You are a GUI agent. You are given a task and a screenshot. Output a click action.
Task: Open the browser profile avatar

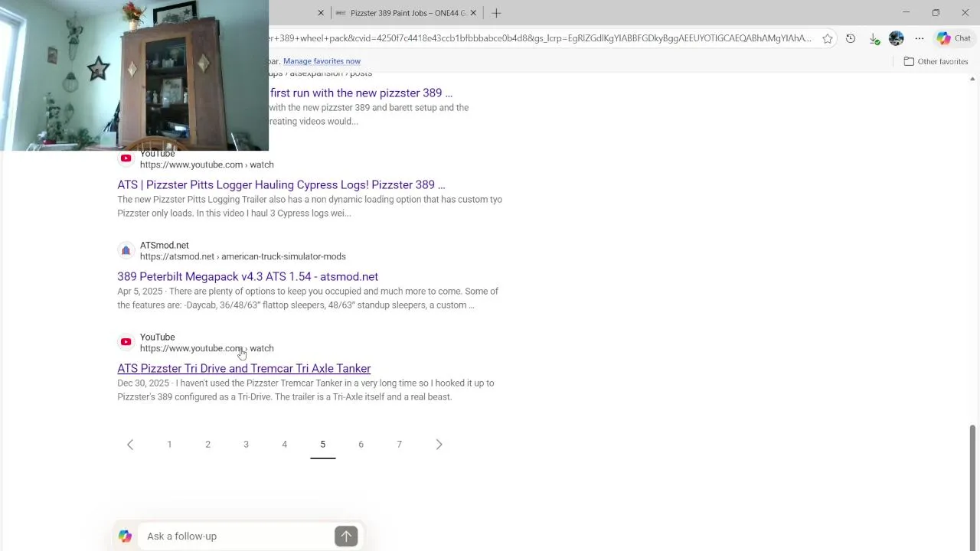897,38
